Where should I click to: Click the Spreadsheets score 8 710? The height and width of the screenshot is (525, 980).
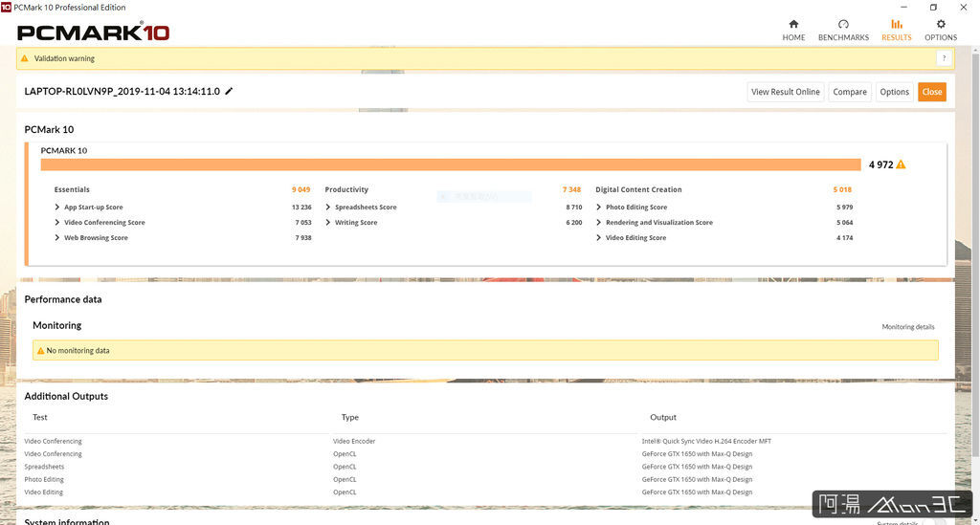pos(574,208)
